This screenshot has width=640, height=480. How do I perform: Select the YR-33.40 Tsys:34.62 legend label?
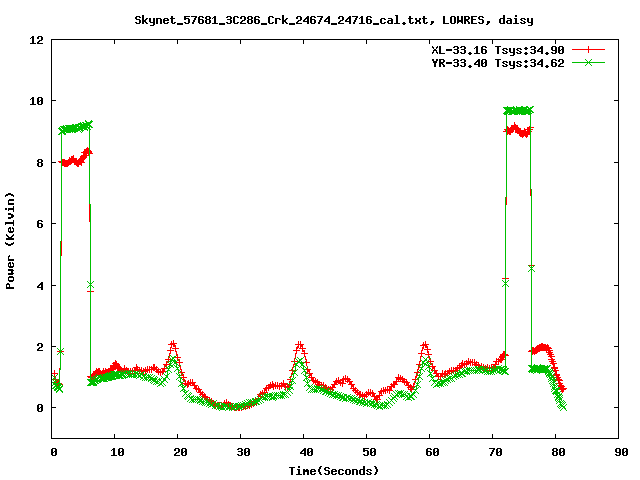(498, 63)
